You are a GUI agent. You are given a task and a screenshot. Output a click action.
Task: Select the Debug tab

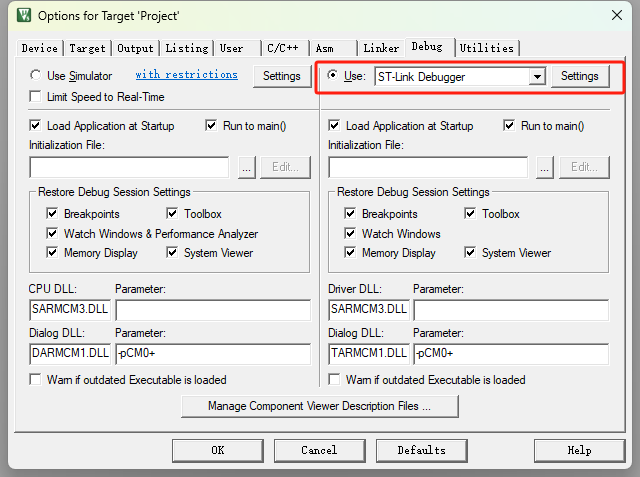coord(429,47)
